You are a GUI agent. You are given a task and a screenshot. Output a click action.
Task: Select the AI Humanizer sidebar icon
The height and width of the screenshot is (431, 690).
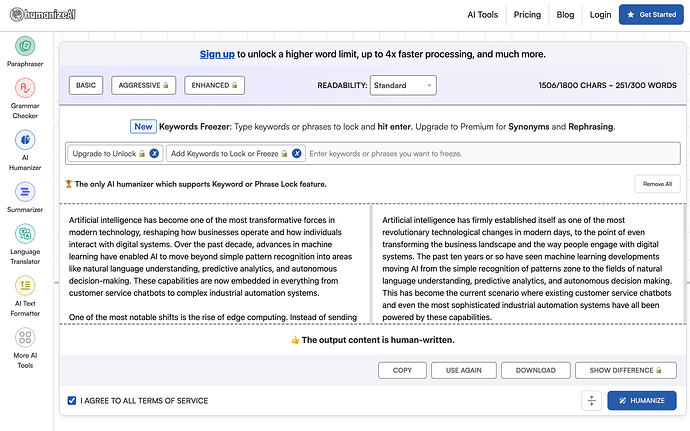(25, 140)
